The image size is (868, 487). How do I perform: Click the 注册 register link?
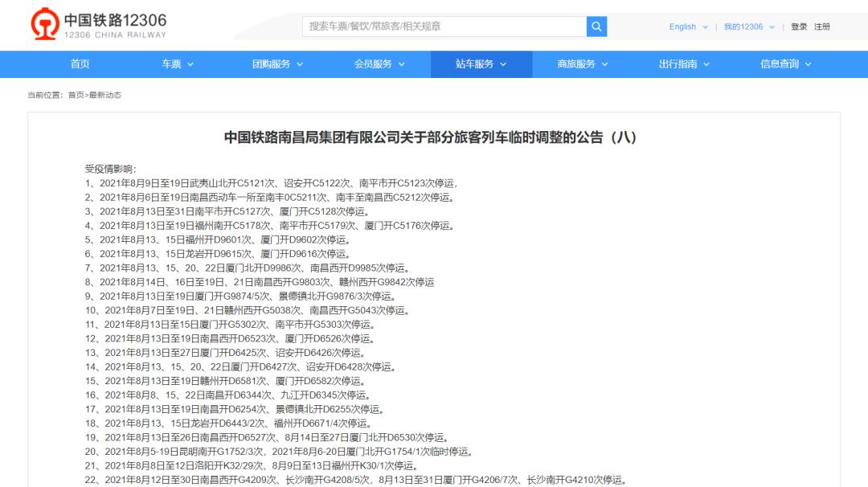click(822, 27)
